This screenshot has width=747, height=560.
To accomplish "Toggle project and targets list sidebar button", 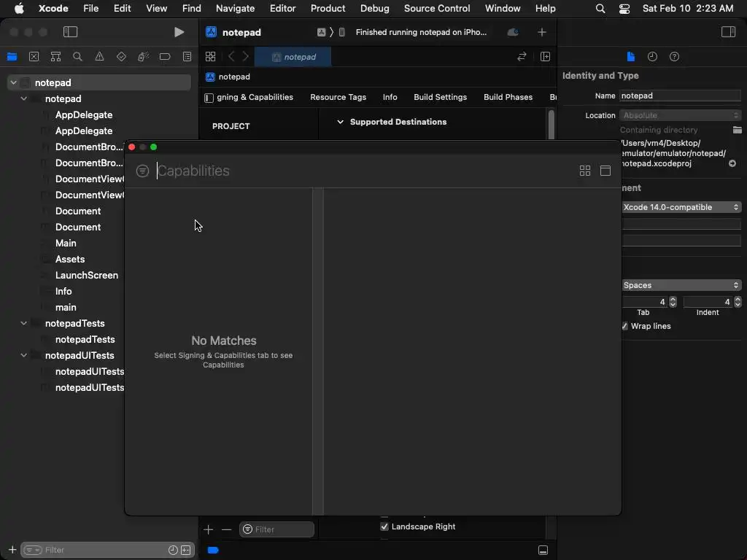I will point(209,98).
